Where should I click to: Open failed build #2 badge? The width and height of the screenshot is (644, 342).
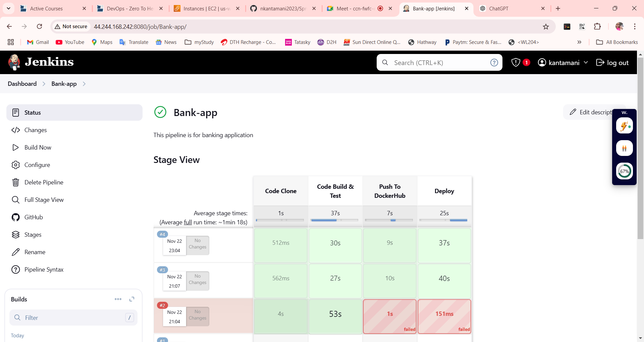(162, 305)
